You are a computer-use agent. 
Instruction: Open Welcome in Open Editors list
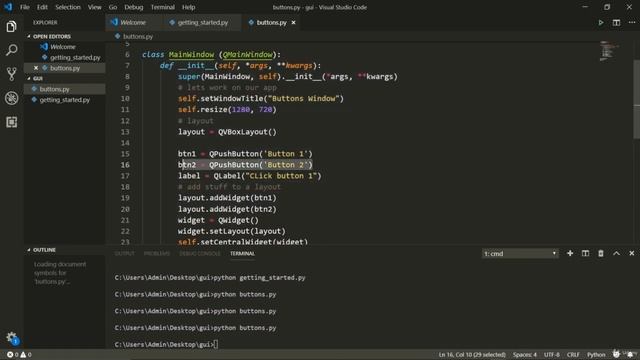click(x=63, y=47)
